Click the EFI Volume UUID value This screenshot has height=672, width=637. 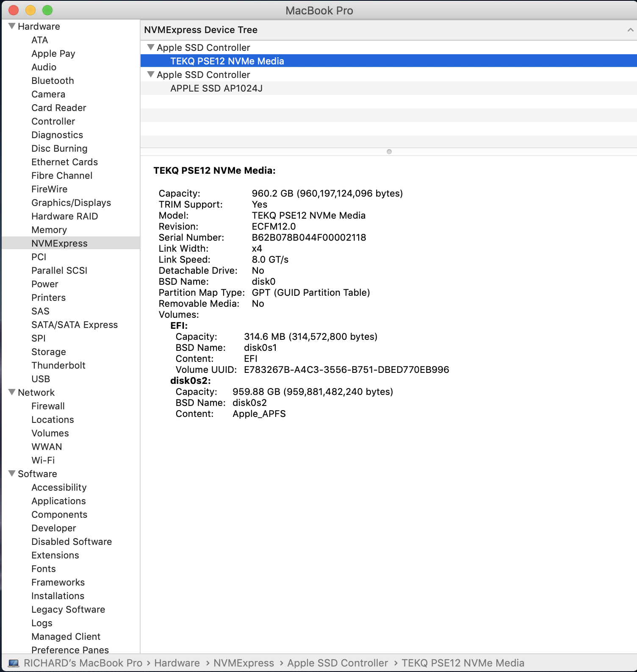(x=346, y=369)
